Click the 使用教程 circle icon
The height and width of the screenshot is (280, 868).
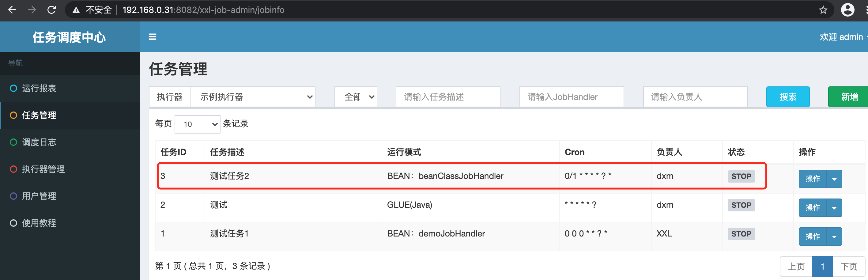pyautogui.click(x=13, y=223)
